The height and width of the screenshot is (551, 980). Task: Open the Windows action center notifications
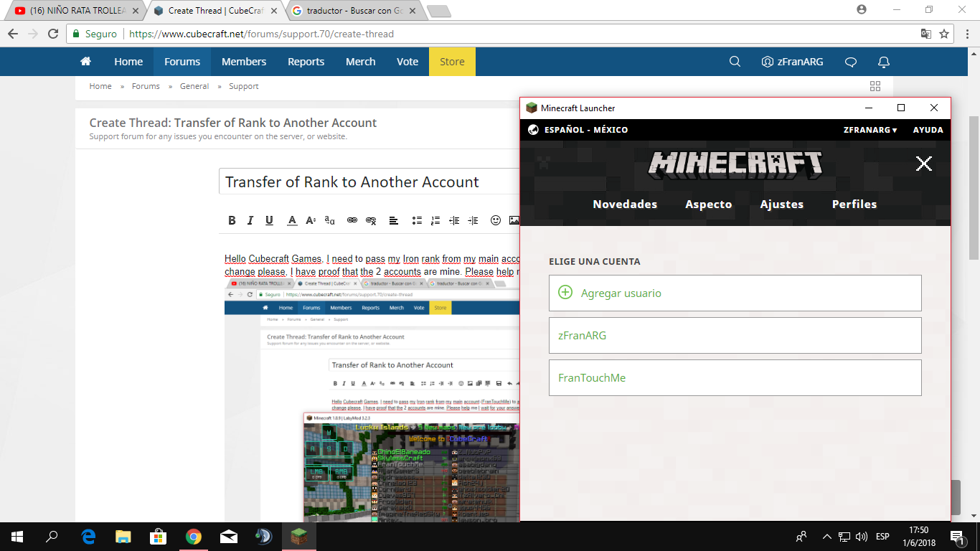coord(957,537)
